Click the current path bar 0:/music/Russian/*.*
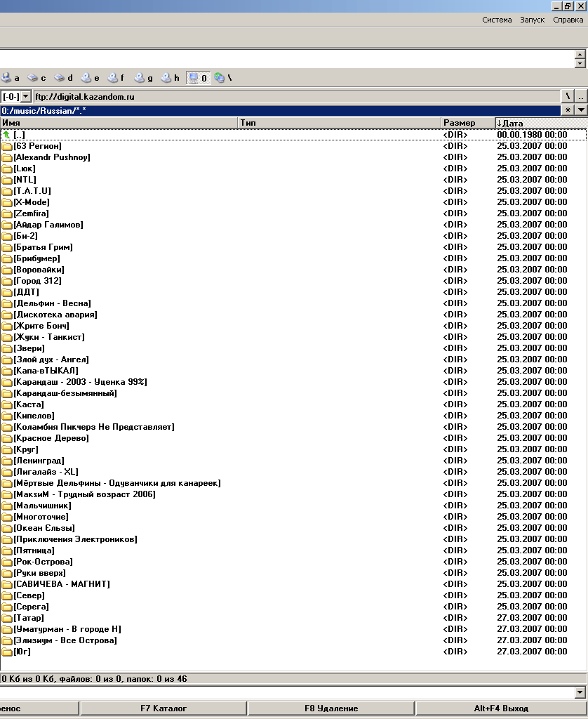Viewport: 588px width, 719px height. pyautogui.click(x=280, y=110)
